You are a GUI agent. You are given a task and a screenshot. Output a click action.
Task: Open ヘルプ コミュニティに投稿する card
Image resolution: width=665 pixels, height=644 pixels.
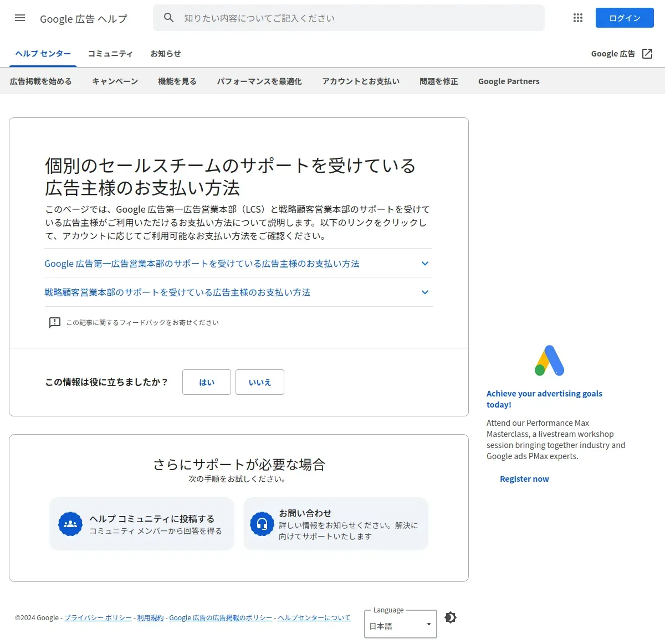pos(142,524)
